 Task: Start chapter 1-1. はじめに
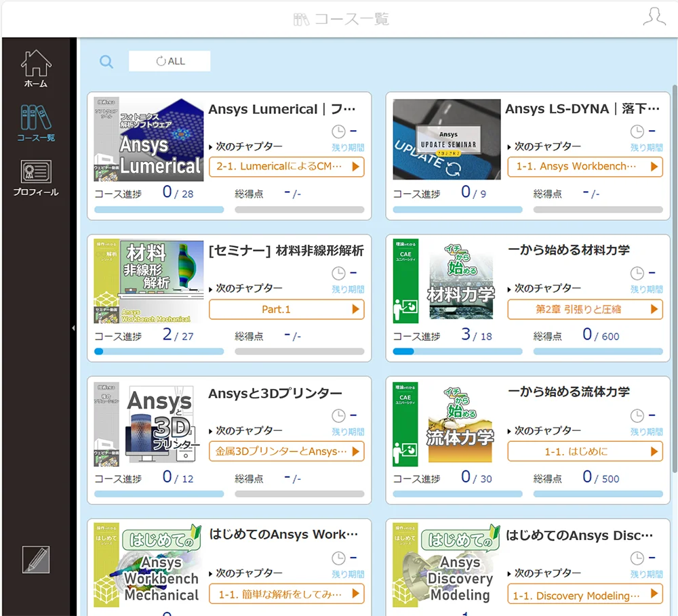[585, 451]
